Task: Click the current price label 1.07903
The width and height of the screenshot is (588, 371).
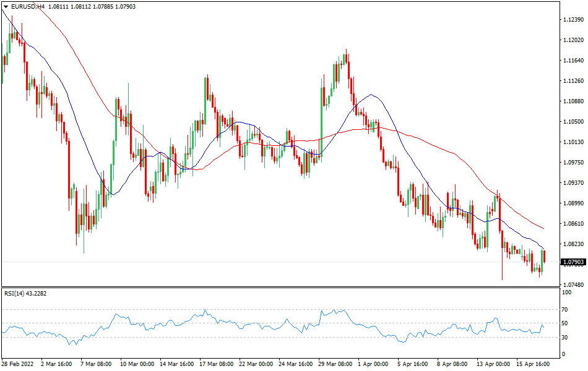Action: coord(573,262)
